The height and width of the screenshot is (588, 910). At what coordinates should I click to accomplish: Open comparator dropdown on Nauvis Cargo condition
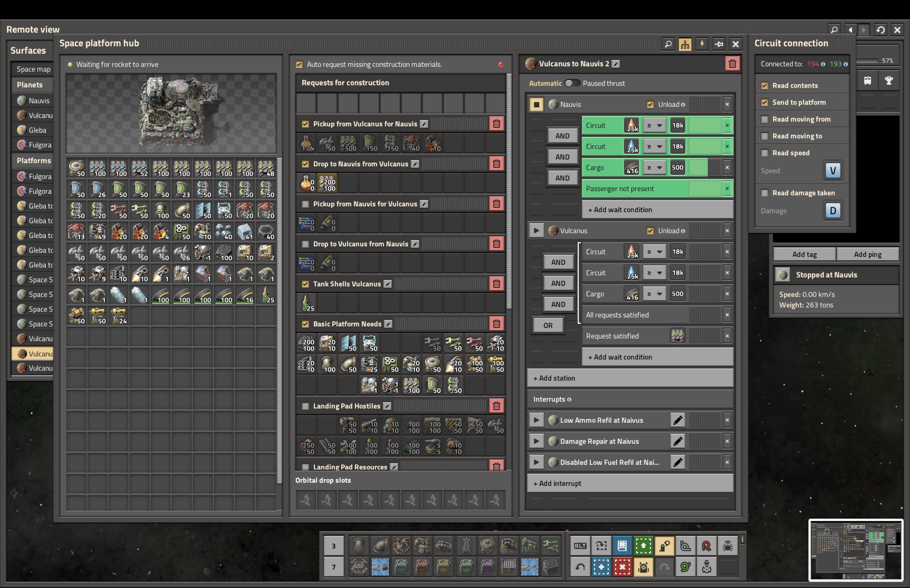click(x=654, y=167)
